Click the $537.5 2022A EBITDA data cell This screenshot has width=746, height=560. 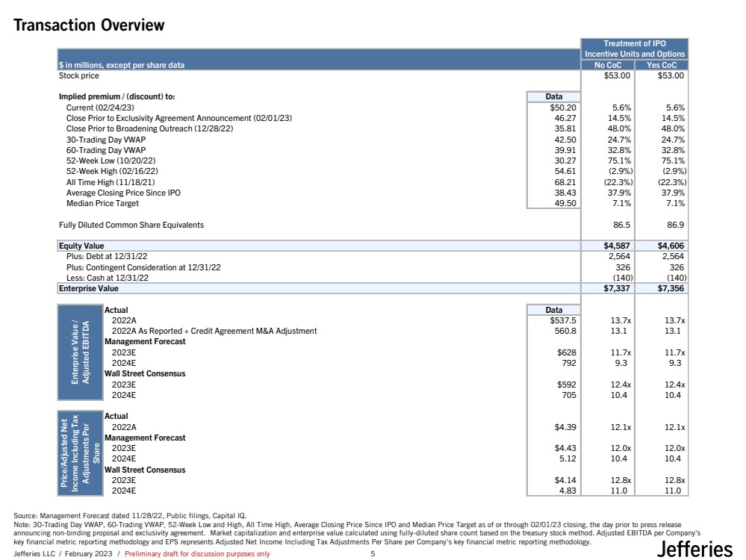(x=562, y=320)
